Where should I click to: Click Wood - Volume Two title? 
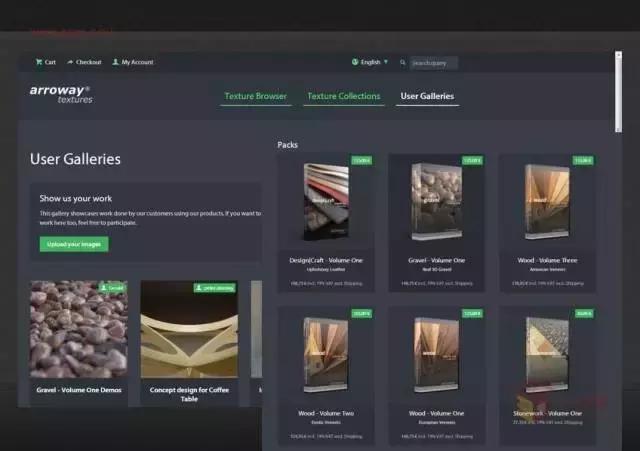click(326, 413)
